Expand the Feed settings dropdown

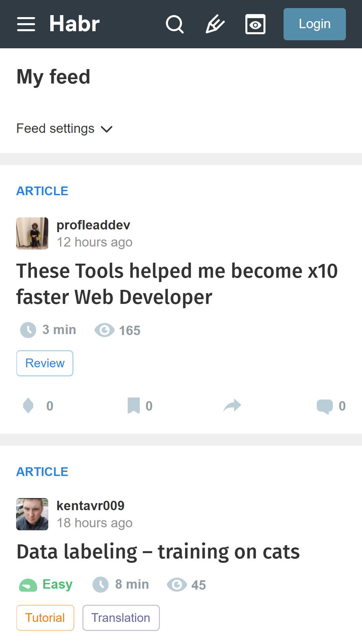click(65, 128)
